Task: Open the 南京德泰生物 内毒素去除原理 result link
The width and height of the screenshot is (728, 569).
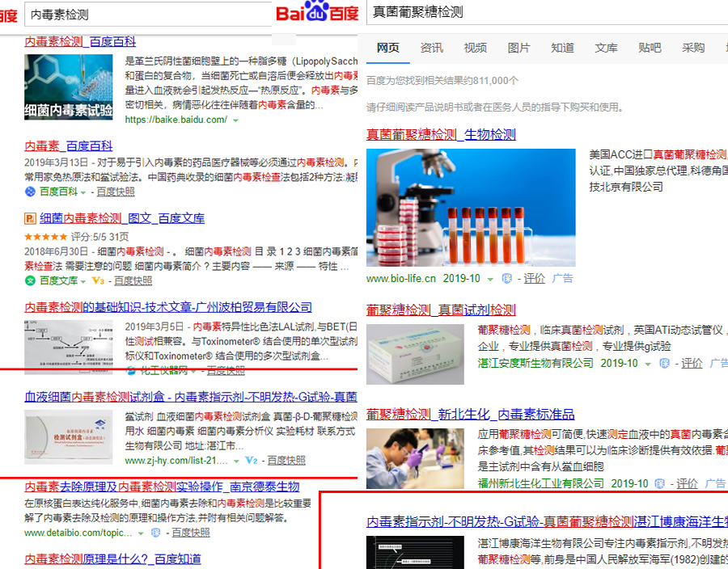Action: click(162, 487)
